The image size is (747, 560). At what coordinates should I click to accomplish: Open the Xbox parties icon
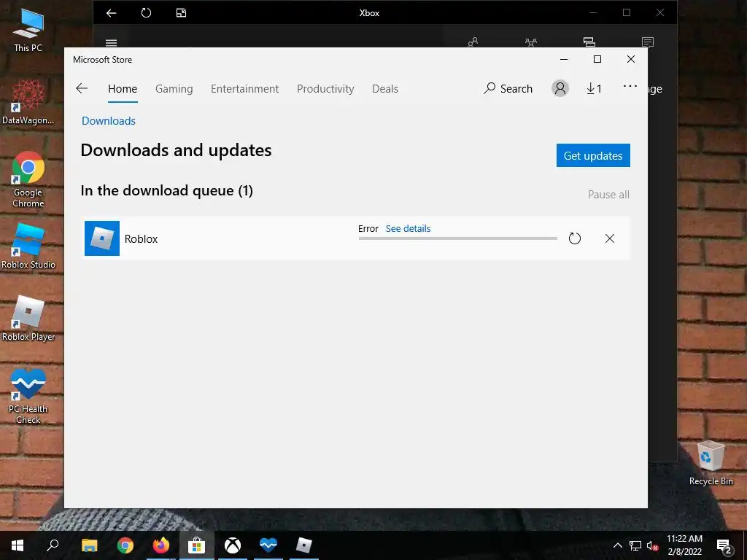(x=531, y=42)
